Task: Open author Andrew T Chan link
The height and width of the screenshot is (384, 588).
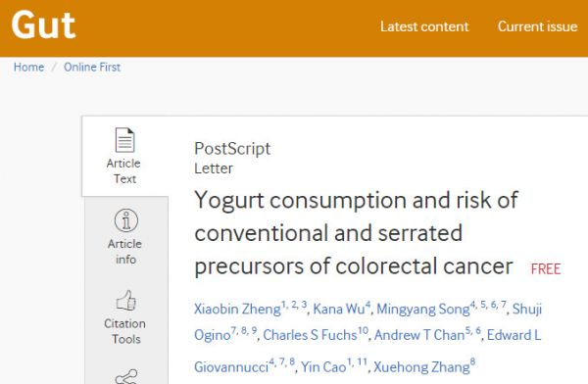Action: coord(419,335)
